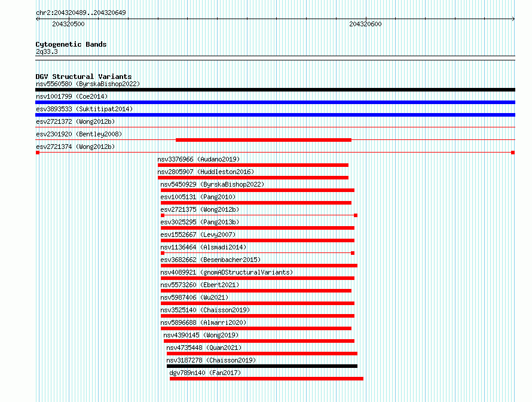Select the red nsv4089921 variant bar

[258, 278]
